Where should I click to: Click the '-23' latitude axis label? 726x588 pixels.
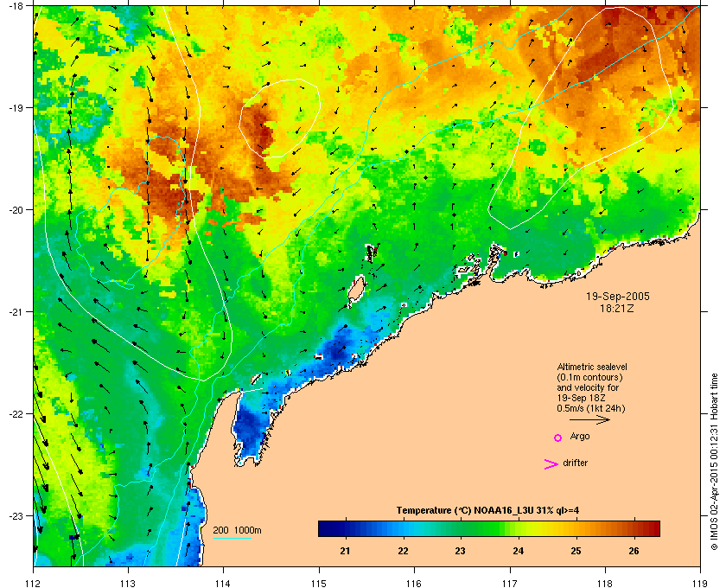(x=16, y=515)
